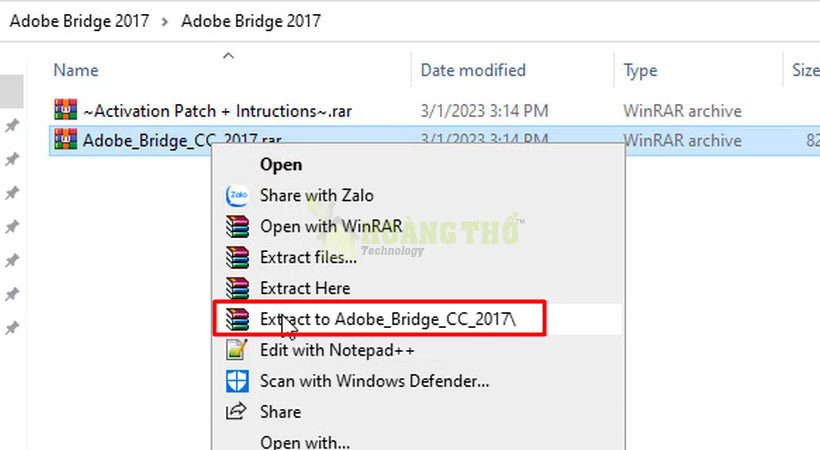Click the Zalo icon in context menu

(237, 195)
